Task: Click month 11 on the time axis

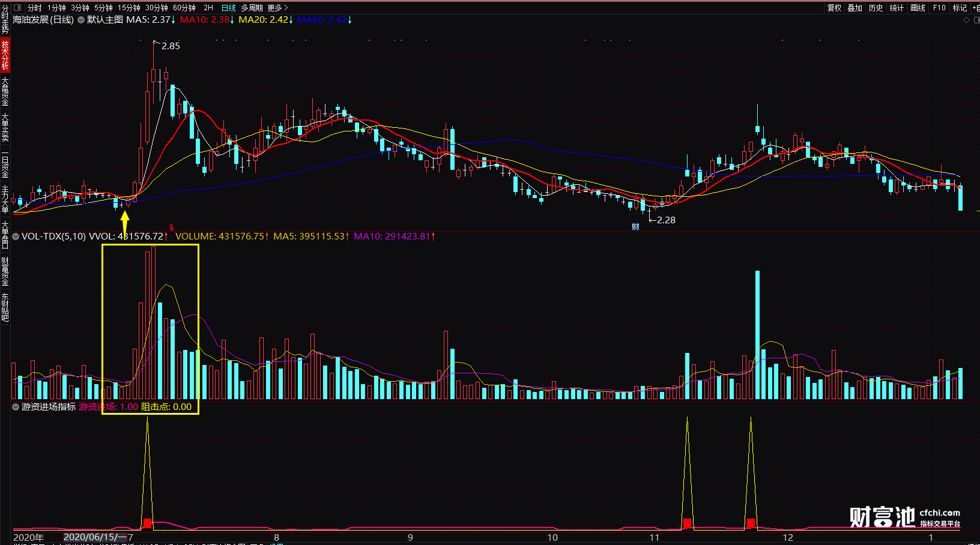Action: 654,538
